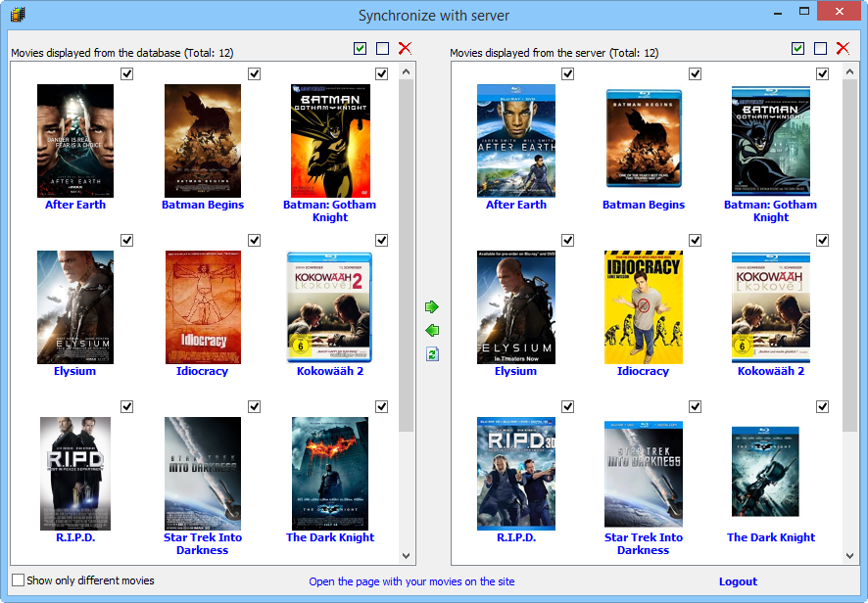Click database list scrollbar up arrow
The width and height of the screenshot is (868, 603).
click(x=407, y=71)
